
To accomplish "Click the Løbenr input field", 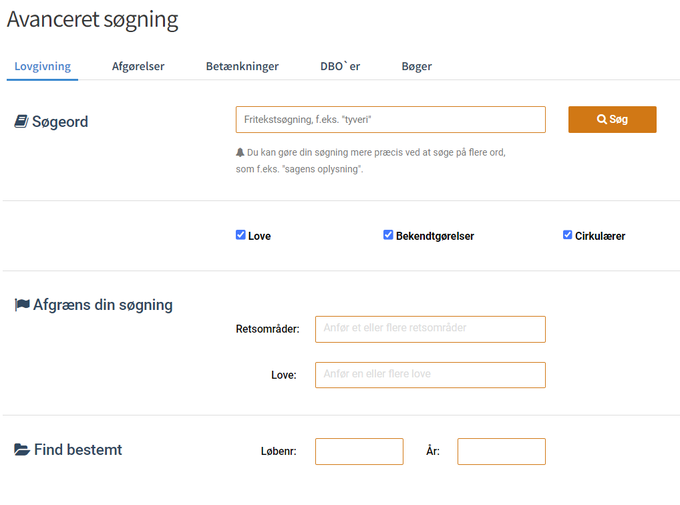I will (359, 451).
